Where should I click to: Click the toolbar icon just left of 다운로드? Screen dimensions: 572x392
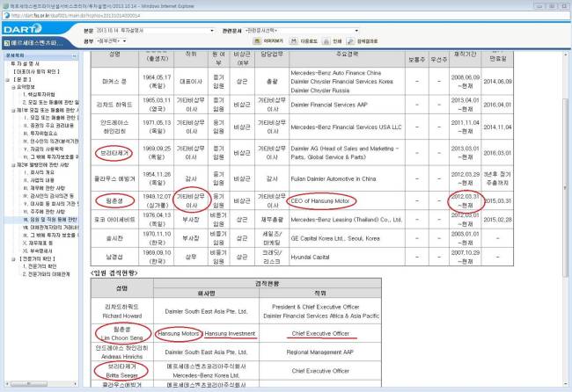[258, 41]
